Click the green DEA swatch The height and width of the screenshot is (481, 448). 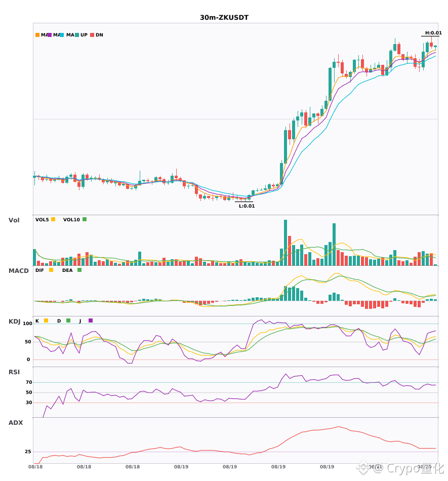click(x=79, y=270)
